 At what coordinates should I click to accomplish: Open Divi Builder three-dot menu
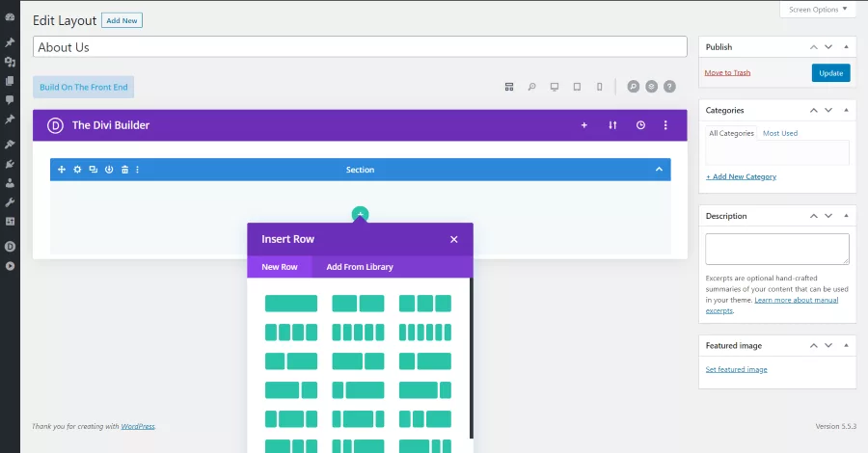pos(665,125)
